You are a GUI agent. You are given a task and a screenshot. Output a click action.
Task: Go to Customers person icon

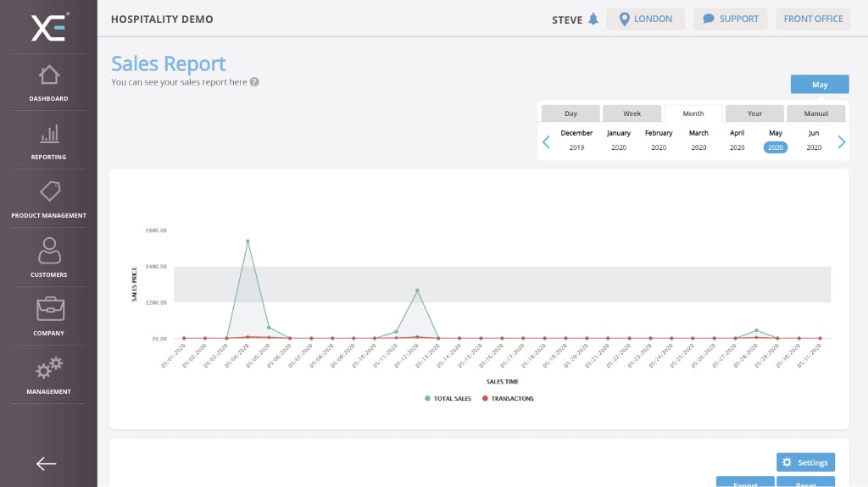tap(48, 251)
